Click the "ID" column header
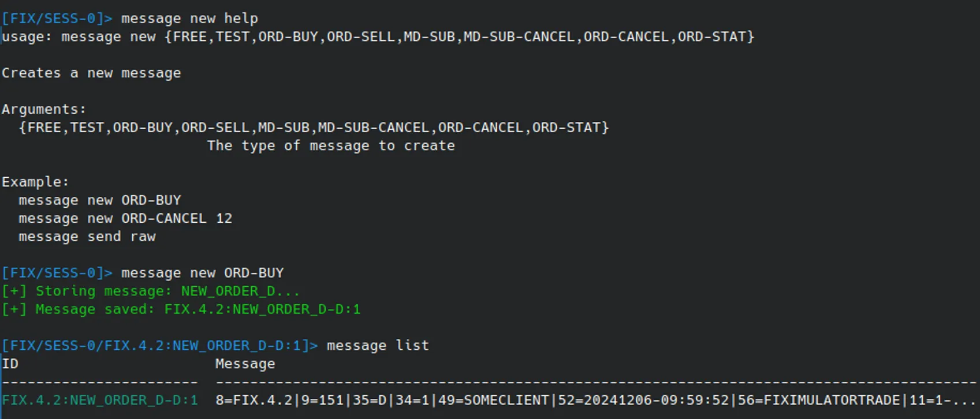 tap(10, 364)
